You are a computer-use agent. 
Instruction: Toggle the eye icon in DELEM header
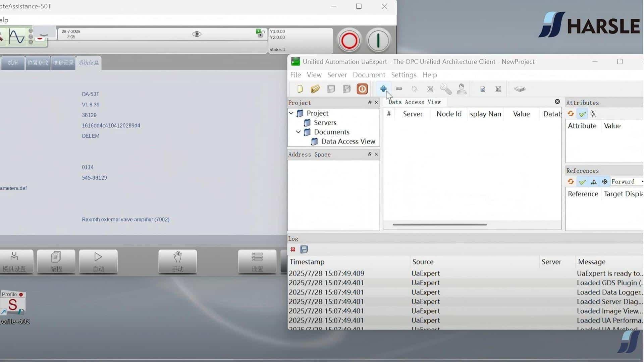(197, 34)
